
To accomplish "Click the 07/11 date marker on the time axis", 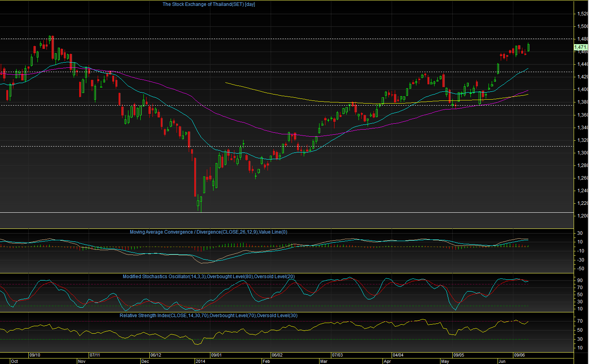I will pyautogui.click(x=95, y=355).
